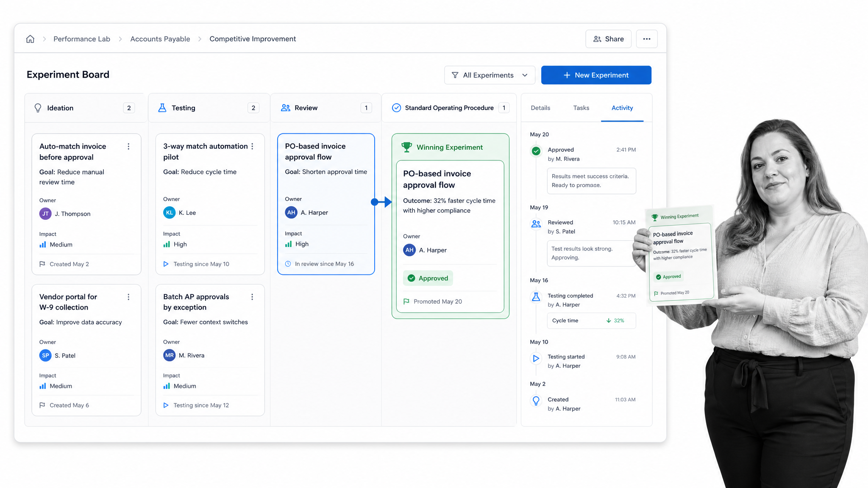Click the Approved status badge on winning card

[x=428, y=278]
